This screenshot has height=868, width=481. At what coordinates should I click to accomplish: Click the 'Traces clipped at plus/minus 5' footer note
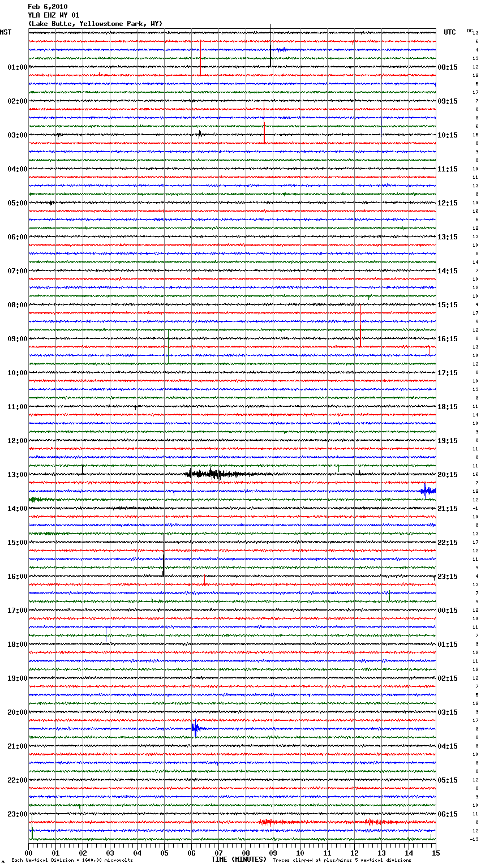pos(342,860)
